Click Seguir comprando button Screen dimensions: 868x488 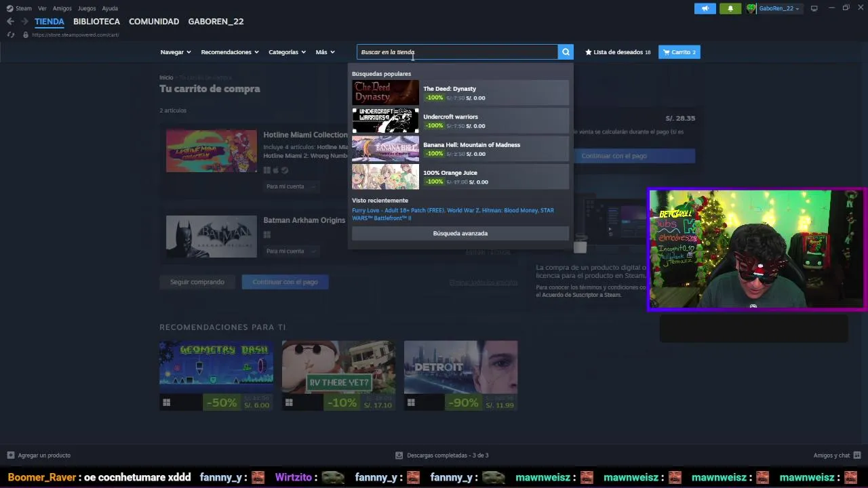coord(197,282)
